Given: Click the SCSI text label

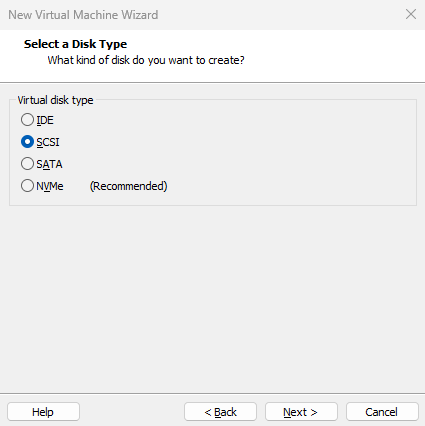Looking at the screenshot, I should coord(48,142).
